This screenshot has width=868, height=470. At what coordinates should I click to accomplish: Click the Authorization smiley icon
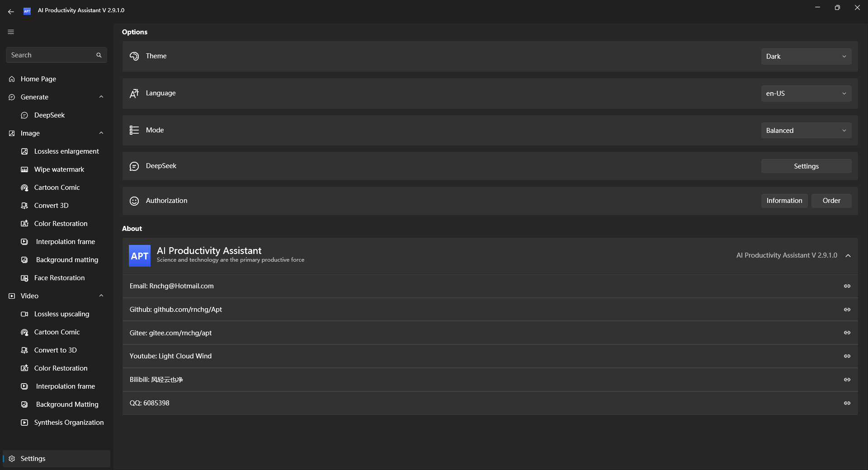(134, 201)
